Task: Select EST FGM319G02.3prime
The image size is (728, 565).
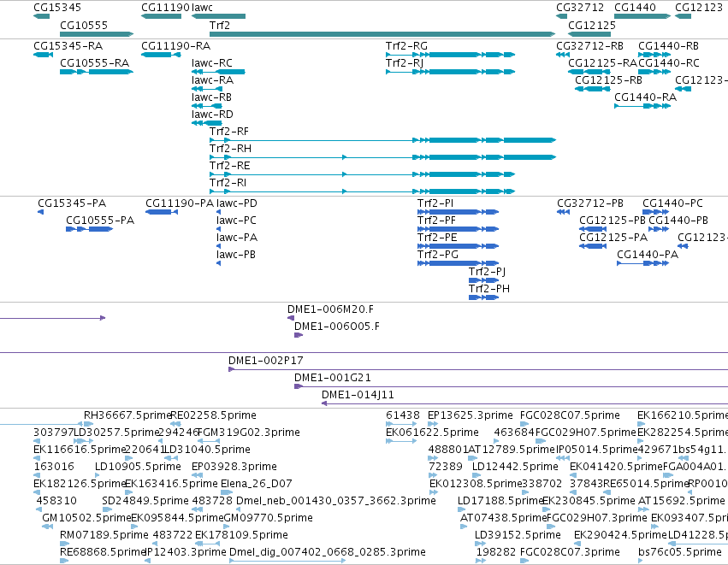Action: (209, 441)
